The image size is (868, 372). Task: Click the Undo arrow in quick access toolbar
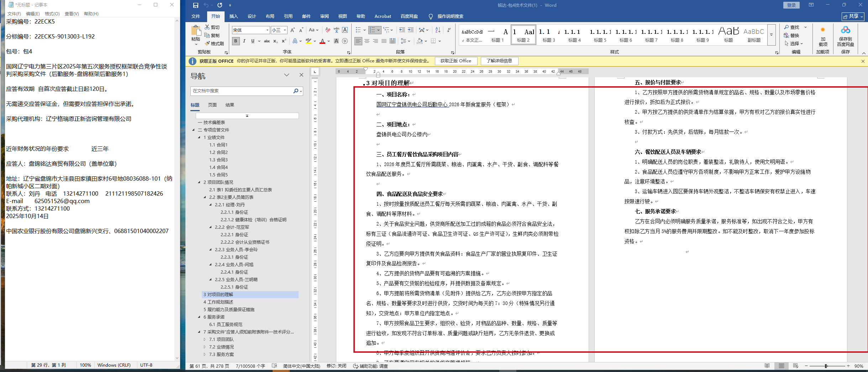(x=206, y=5)
